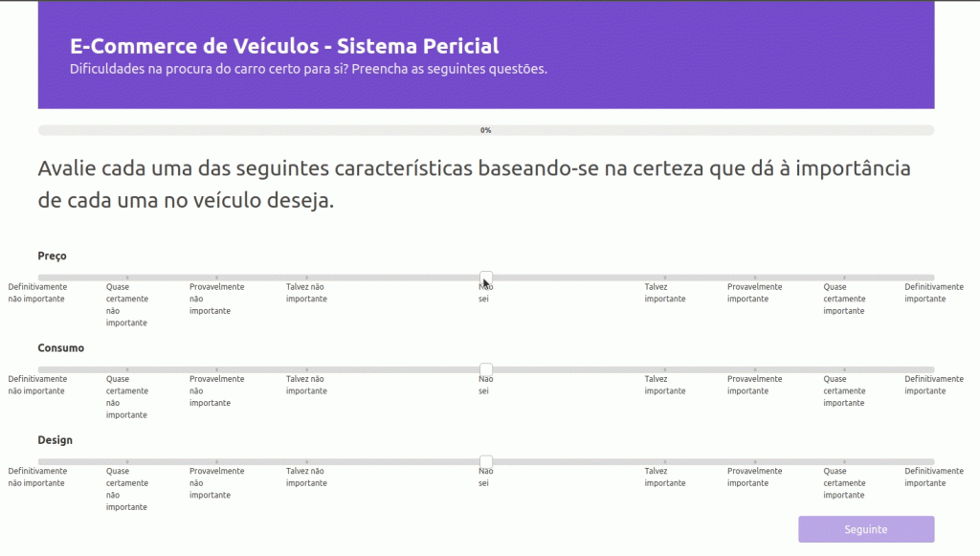Select the Consumo slider handle
Screen dimensions: 980x556
[486, 369]
